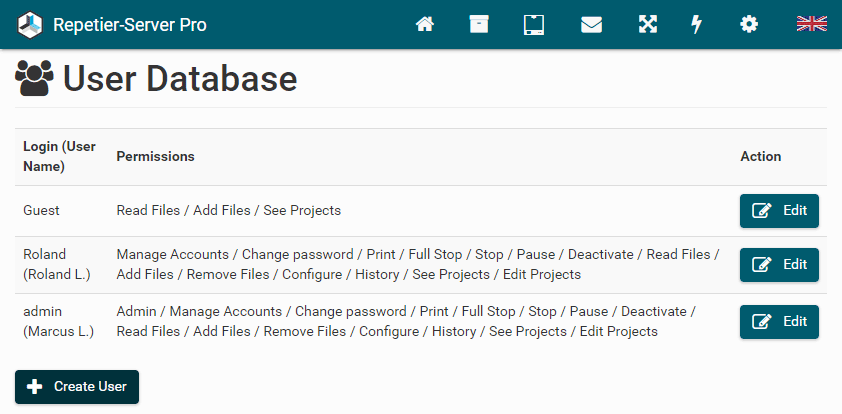Toggle fullscreen with the expand arrows icon
842x414 pixels.
point(648,24)
